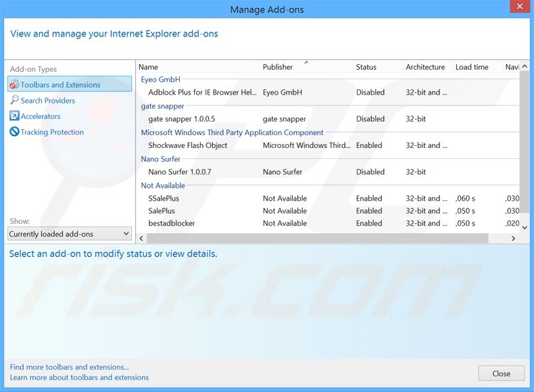This screenshot has width=534, height=392.
Task: Click the Tracking Protection blocked icon
Action: pos(14,132)
